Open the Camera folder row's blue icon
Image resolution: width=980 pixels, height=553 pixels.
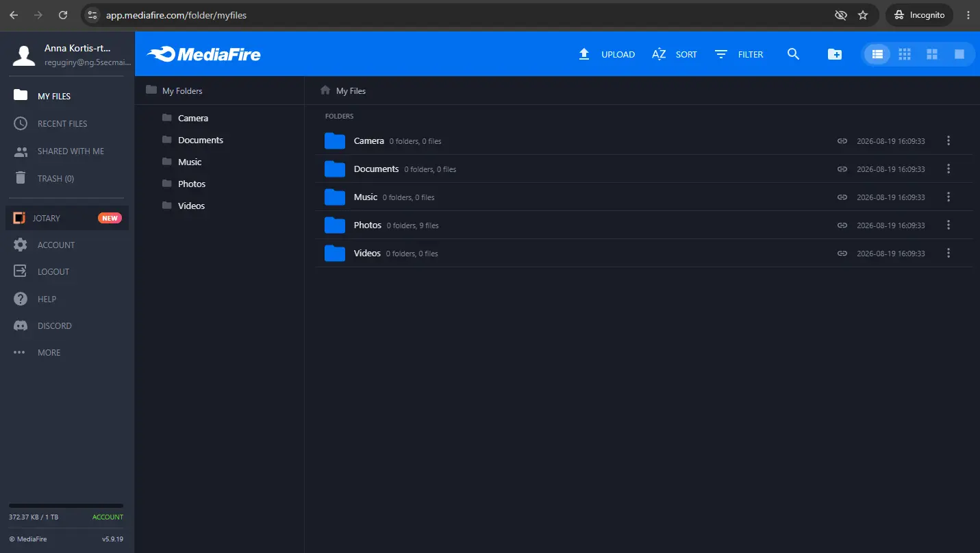[x=335, y=141]
